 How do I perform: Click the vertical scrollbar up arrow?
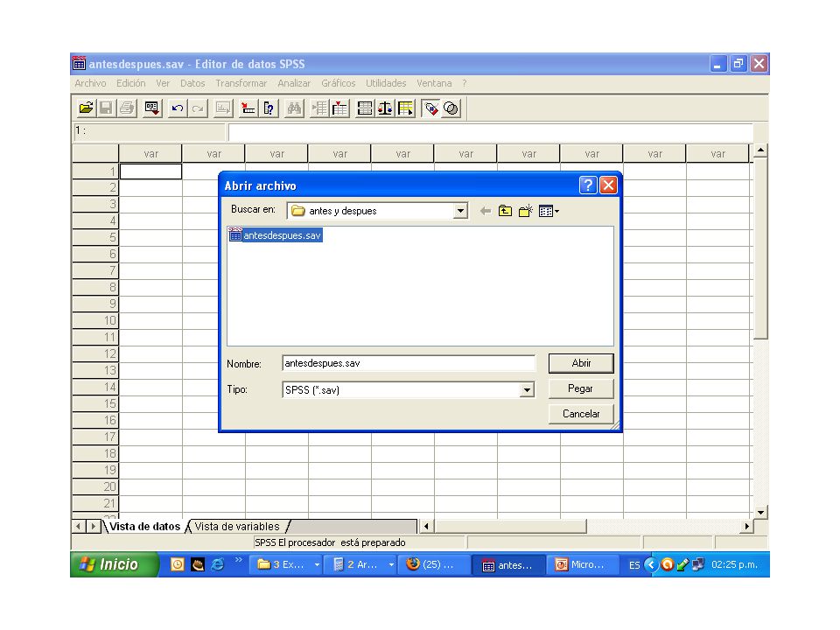(x=760, y=150)
